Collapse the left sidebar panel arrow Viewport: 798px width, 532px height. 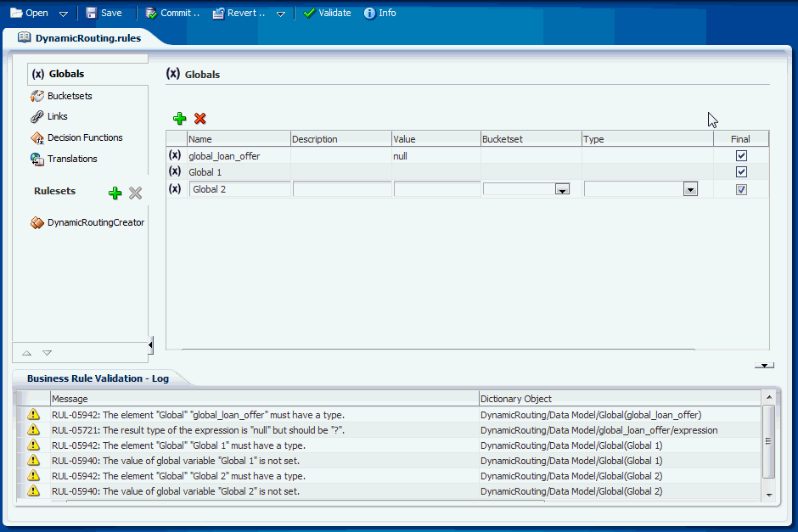point(150,344)
